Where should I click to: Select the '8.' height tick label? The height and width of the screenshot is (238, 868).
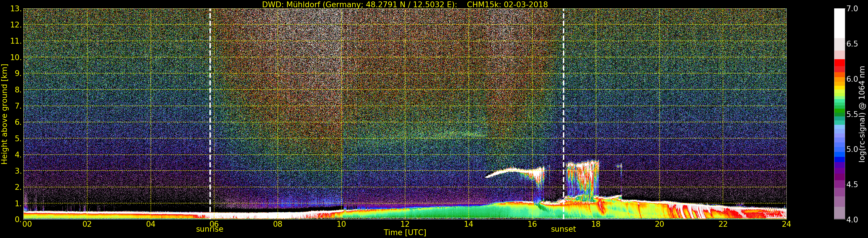point(18,90)
